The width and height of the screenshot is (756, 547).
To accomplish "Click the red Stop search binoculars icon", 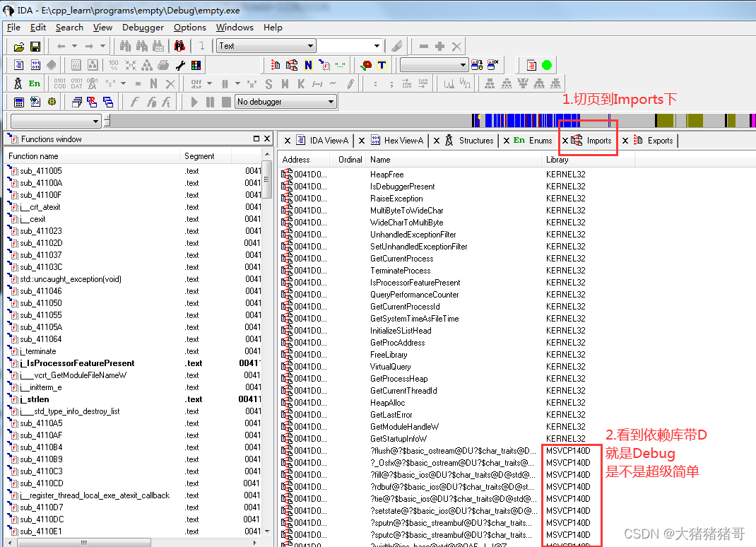I will [x=179, y=47].
